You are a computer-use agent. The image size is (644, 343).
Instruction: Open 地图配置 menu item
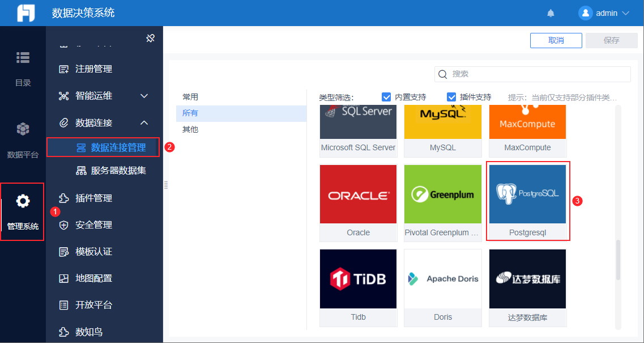coord(93,278)
